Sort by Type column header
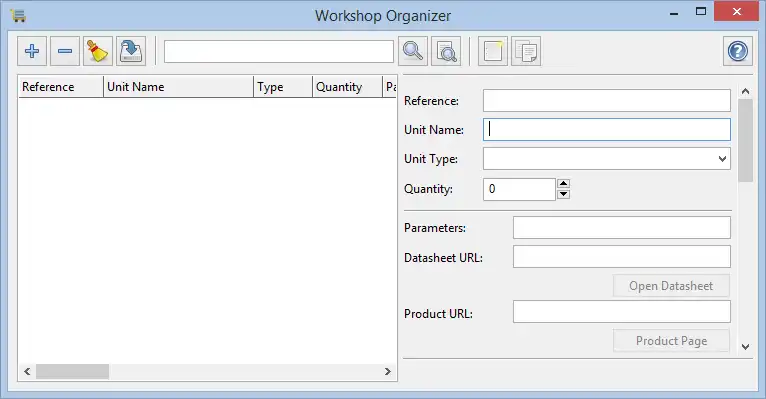This screenshot has height=399, width=766. click(283, 87)
